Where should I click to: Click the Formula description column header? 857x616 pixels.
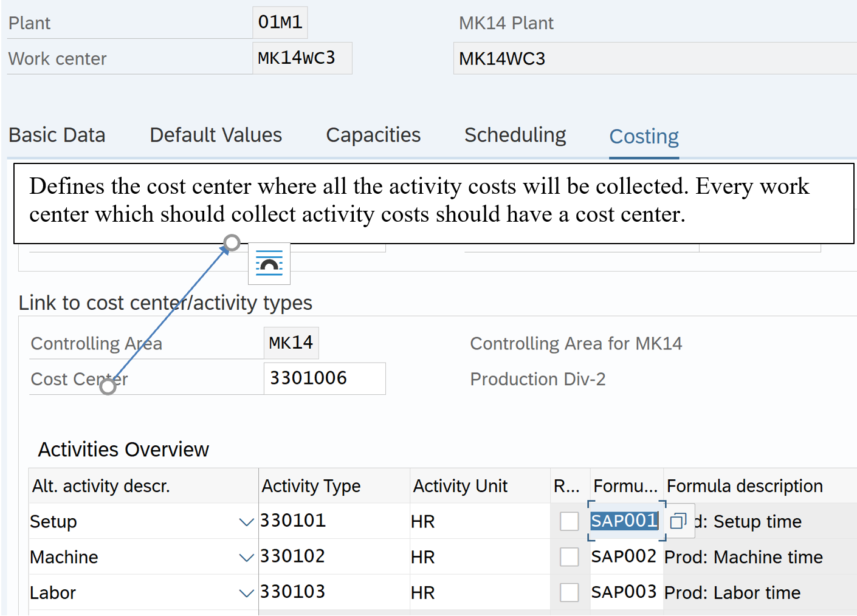tap(745, 486)
